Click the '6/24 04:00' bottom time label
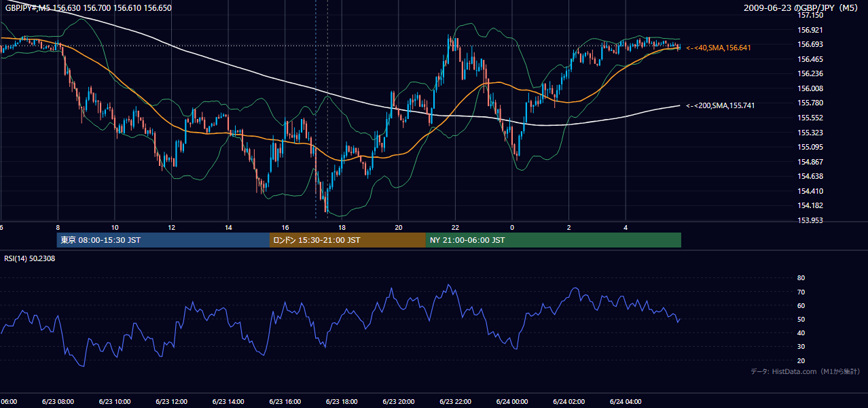This screenshot has height=408, width=868. [x=626, y=402]
